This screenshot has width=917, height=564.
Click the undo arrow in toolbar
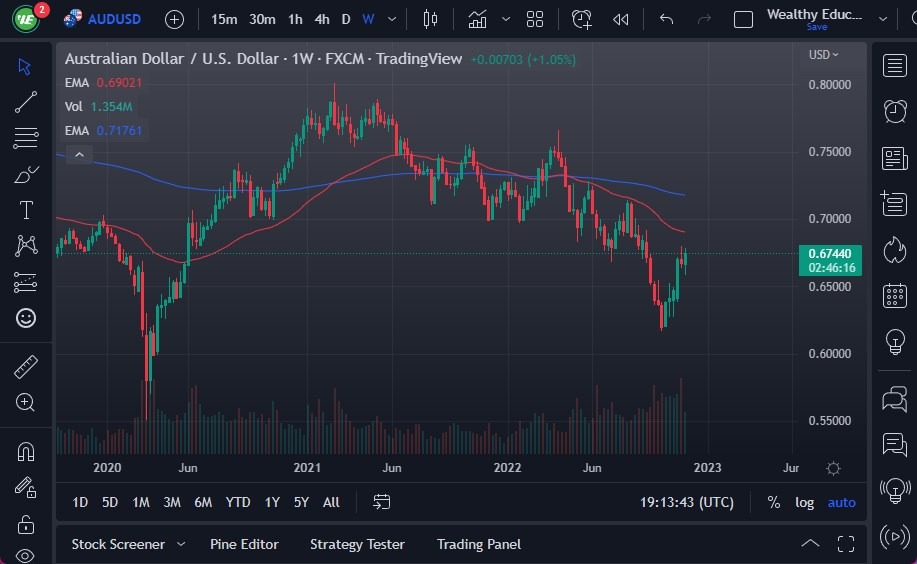pos(667,19)
